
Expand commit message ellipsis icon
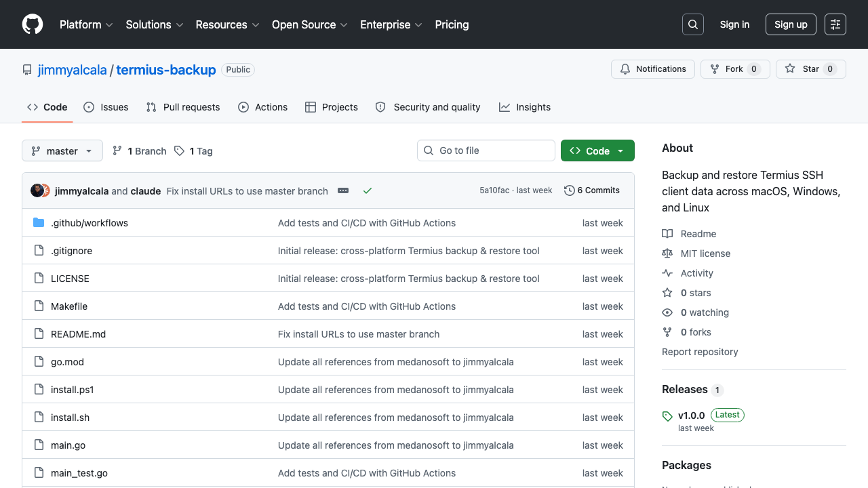[x=343, y=191]
